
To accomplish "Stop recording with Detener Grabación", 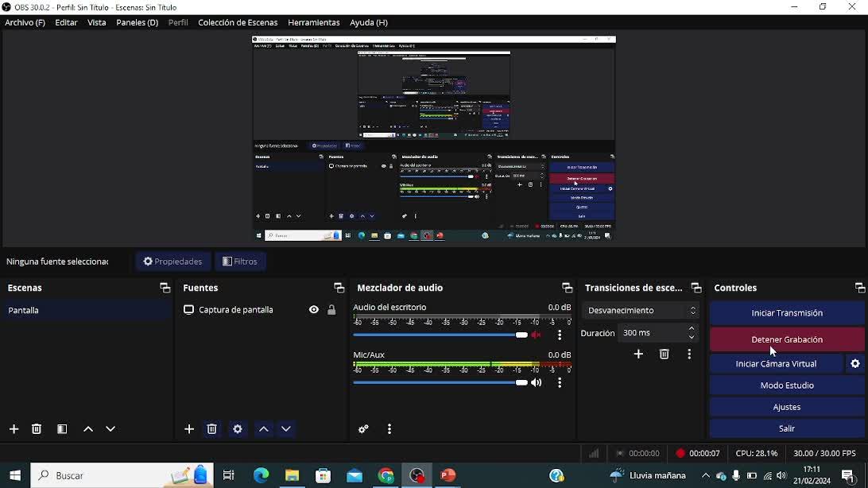I will point(787,339).
